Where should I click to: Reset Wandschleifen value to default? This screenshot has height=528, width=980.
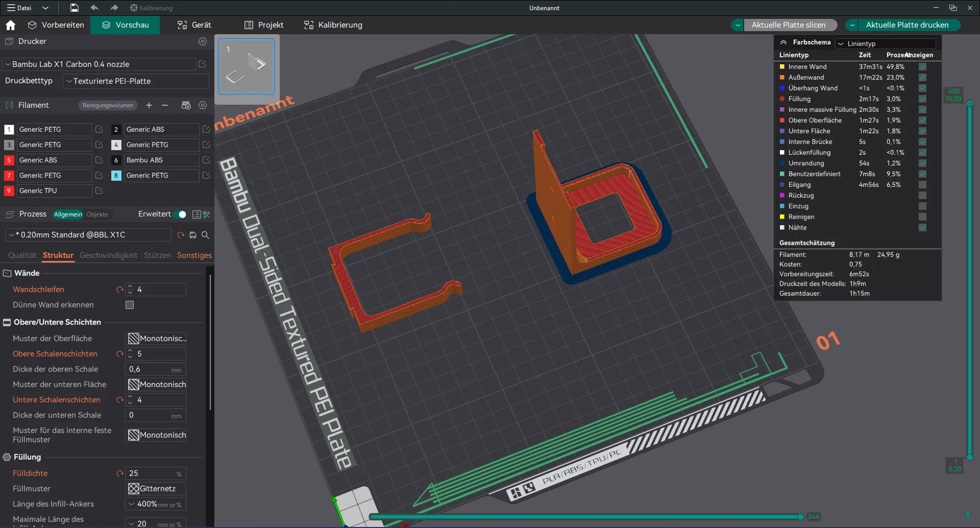point(120,290)
